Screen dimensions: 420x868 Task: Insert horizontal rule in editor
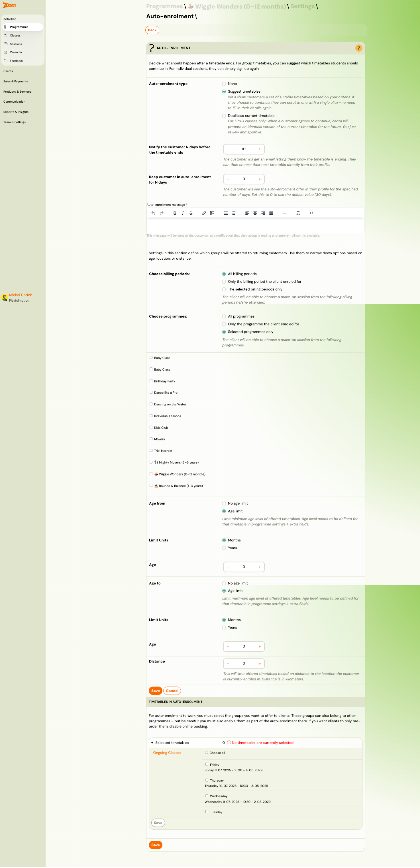pyautogui.click(x=285, y=213)
